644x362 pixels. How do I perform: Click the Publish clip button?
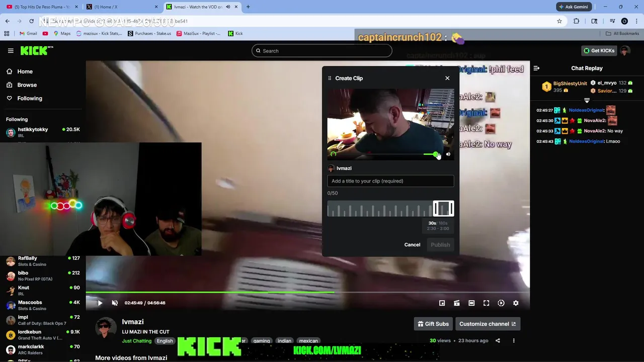(440, 245)
